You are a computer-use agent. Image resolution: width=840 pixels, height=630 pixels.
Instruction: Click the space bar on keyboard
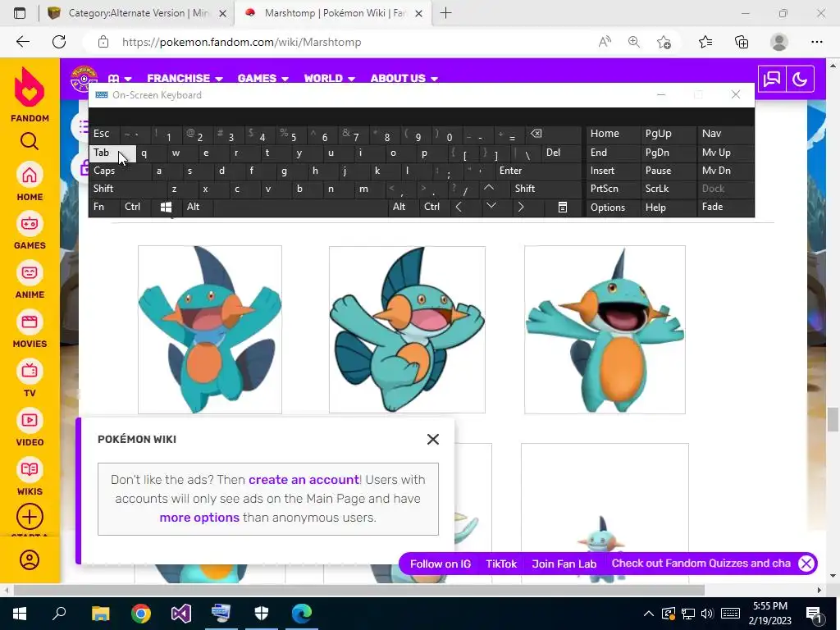coord(301,207)
